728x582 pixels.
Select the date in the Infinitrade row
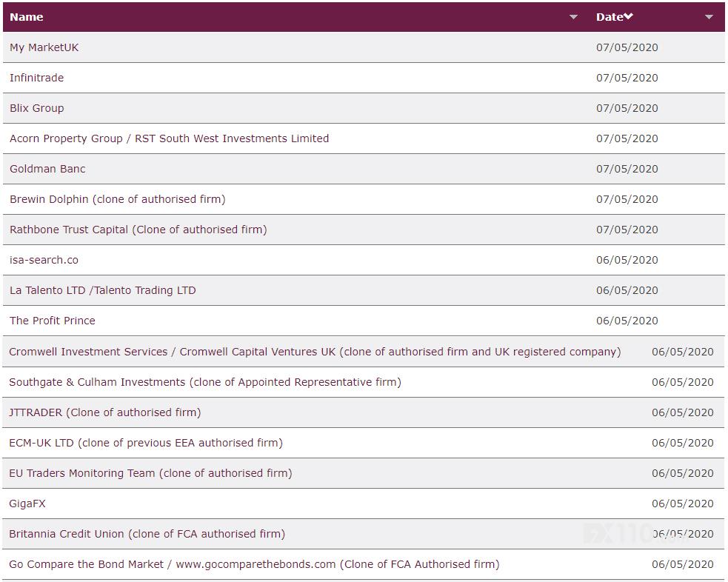coord(627,78)
